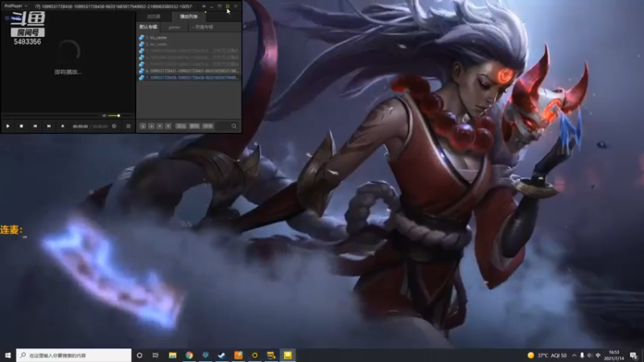Click the current playback time display
Image resolution: width=644 pixels, height=362 pixels.
coord(80,127)
